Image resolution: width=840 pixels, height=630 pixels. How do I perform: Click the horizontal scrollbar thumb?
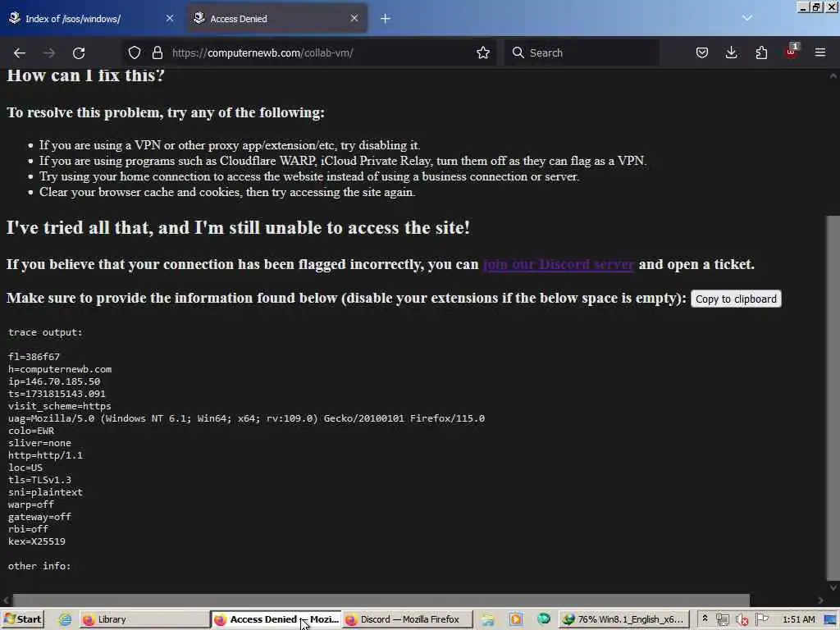[381, 600]
